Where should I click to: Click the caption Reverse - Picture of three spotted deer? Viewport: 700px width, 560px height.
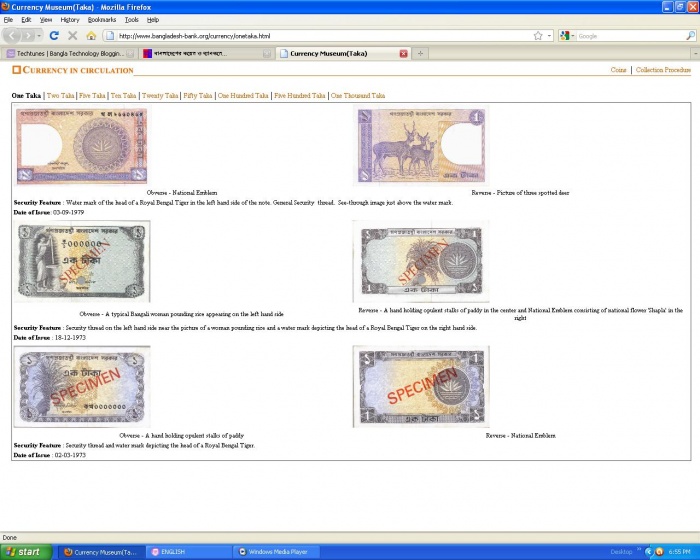tap(520, 193)
